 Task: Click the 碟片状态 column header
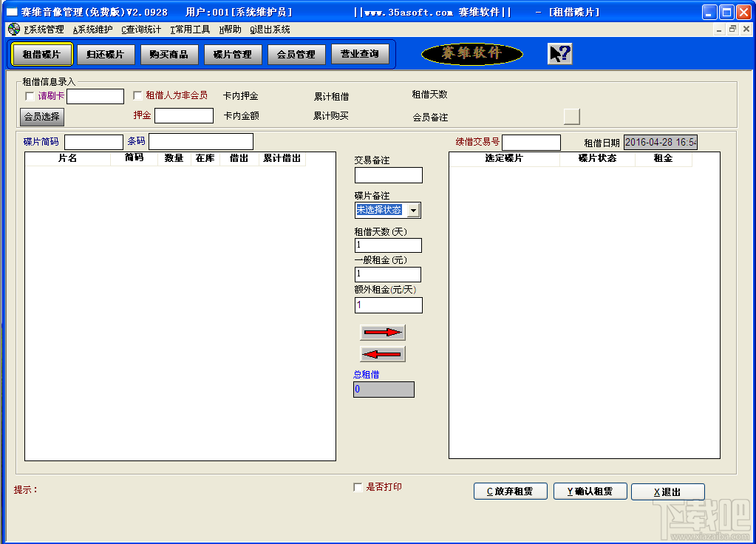click(x=597, y=158)
